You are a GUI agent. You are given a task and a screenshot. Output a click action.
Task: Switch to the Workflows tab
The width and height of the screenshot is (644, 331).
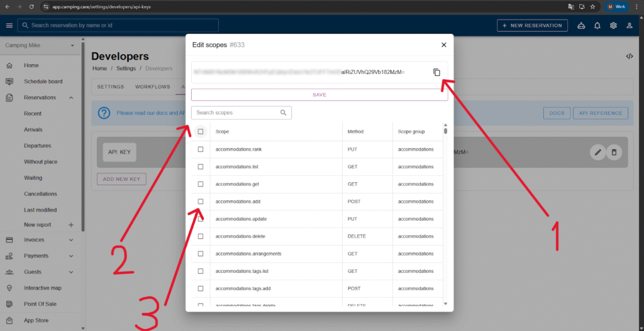click(153, 87)
